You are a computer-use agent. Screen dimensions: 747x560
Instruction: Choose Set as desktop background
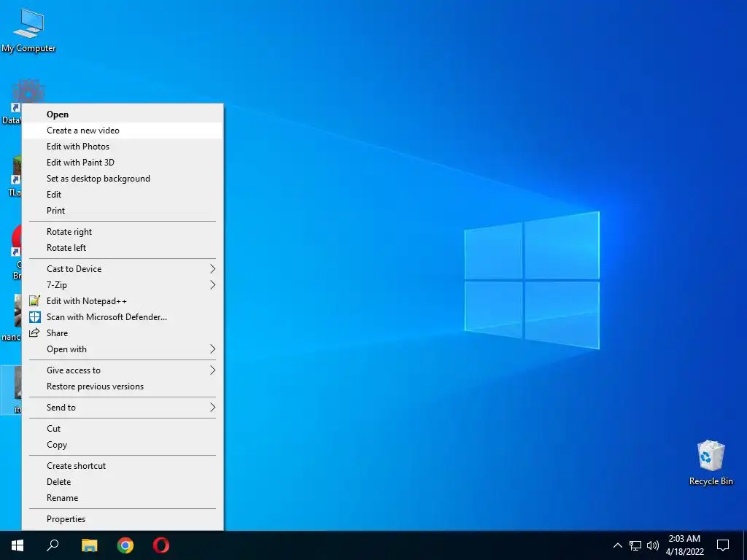pyautogui.click(x=123, y=179)
